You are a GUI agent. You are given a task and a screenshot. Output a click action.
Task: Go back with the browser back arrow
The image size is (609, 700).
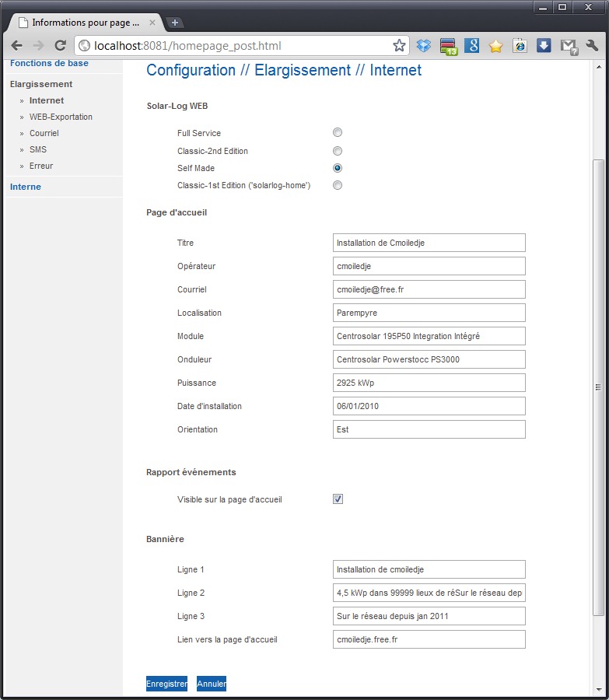[17, 46]
